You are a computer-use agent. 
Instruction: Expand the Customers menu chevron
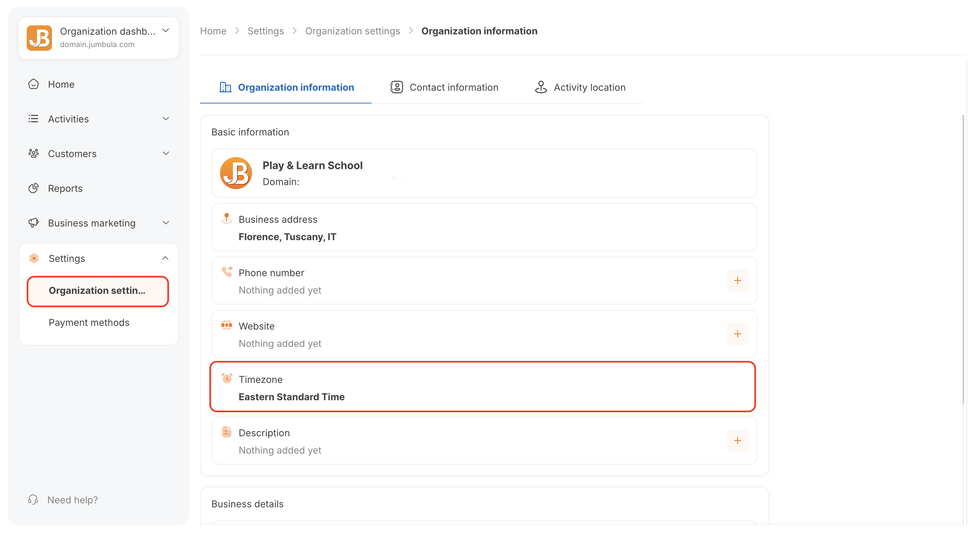(166, 153)
